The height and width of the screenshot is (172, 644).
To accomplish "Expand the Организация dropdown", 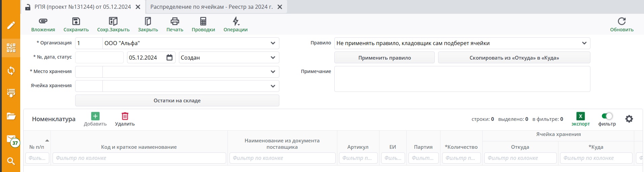I will 273,43.
